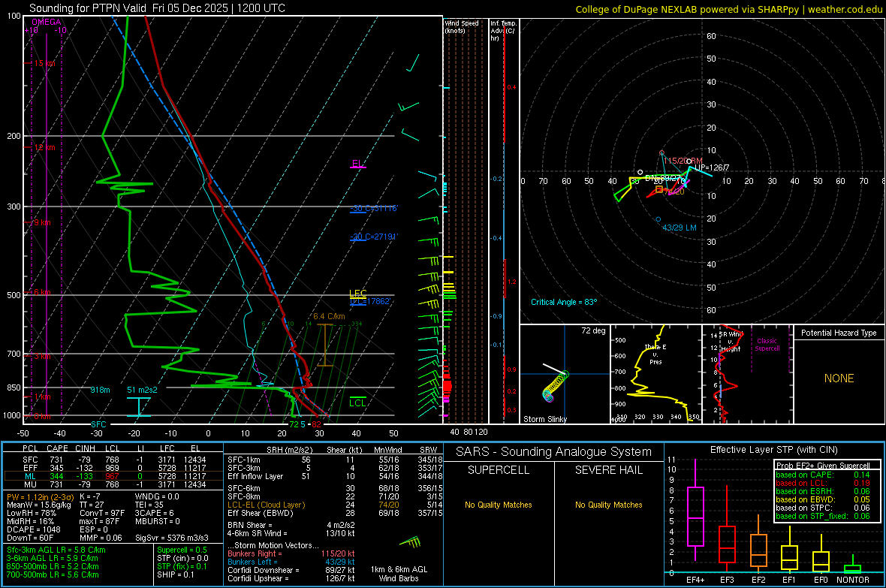Click the 'Potential Hazard Type' header
The image size is (886, 588).
(839, 333)
